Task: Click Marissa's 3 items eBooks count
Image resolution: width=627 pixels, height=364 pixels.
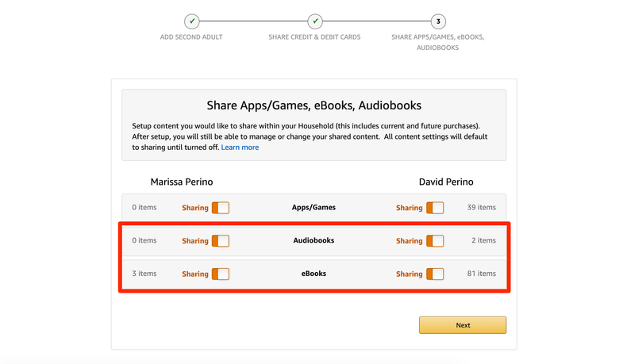Action: point(144,274)
